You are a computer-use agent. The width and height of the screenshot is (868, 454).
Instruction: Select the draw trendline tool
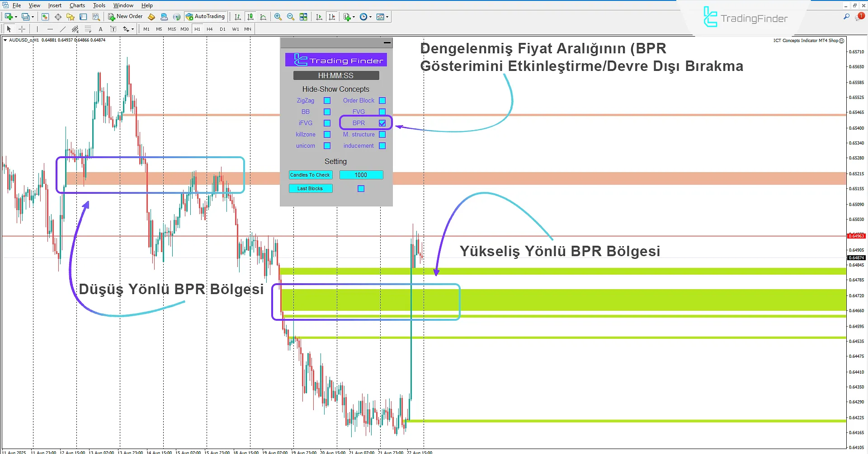(x=63, y=29)
